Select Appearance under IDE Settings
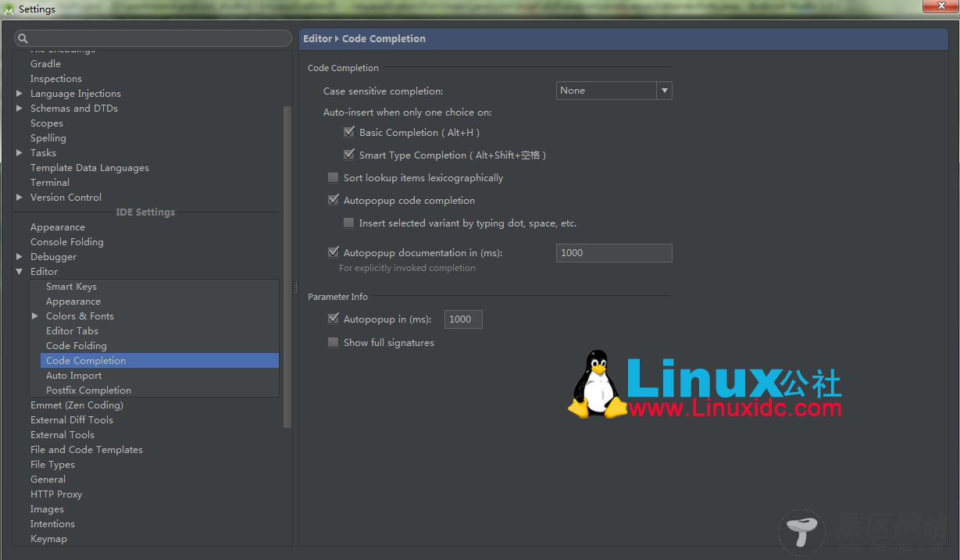Image resolution: width=960 pixels, height=560 pixels. 58,227
